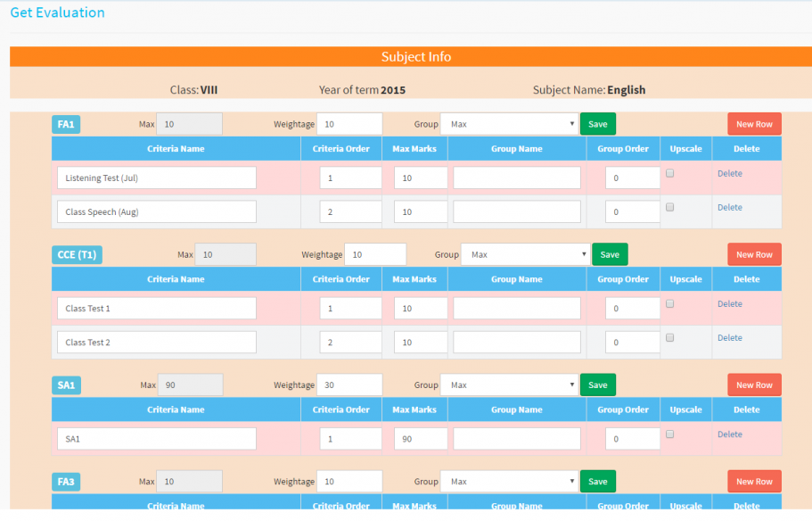Delete the Listening Test (Jul) criteria

coord(729,174)
